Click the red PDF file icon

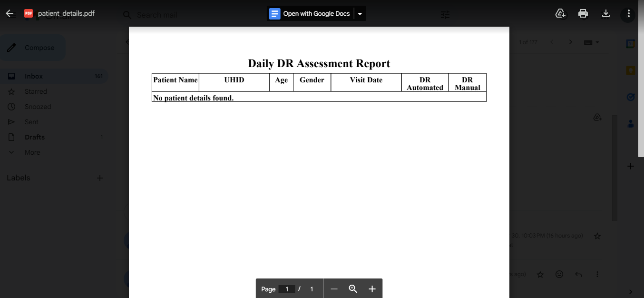click(x=29, y=13)
